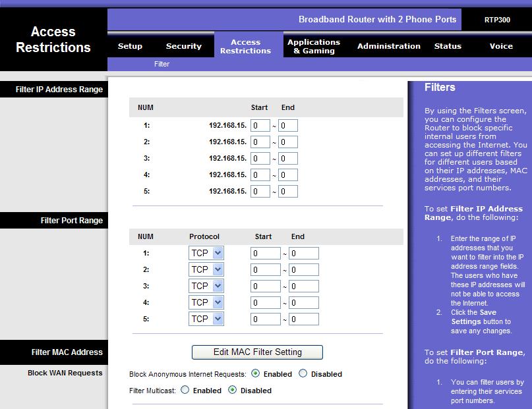532x409 pixels.
Task: Click the Edit MAC Filter Setting button
Action: tap(257, 352)
